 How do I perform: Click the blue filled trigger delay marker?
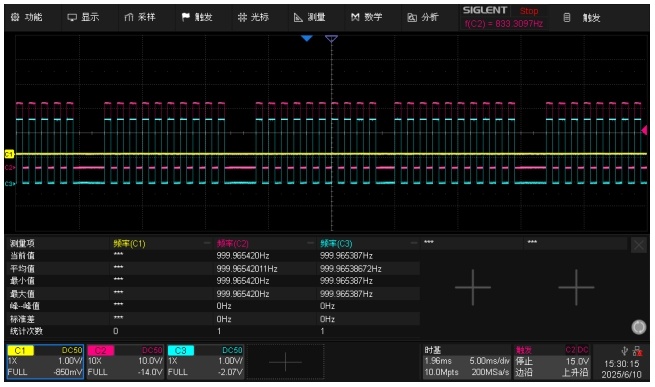click(307, 38)
